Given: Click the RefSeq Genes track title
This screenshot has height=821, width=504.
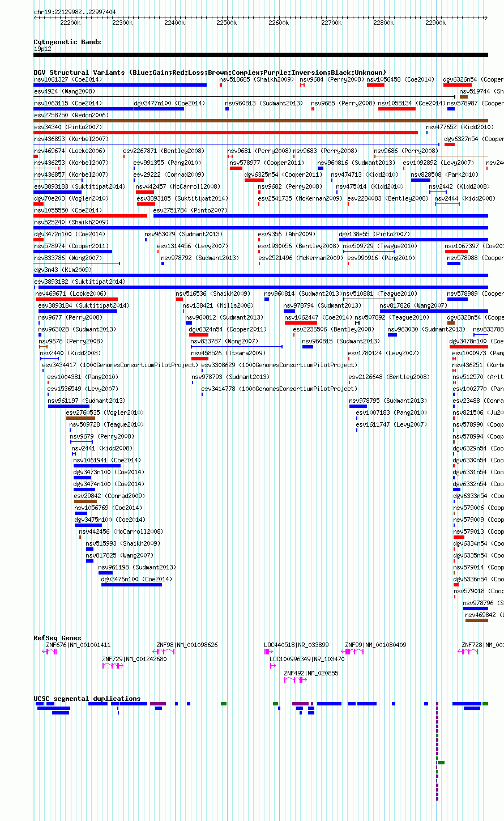Looking at the screenshot, I should coord(57,638).
